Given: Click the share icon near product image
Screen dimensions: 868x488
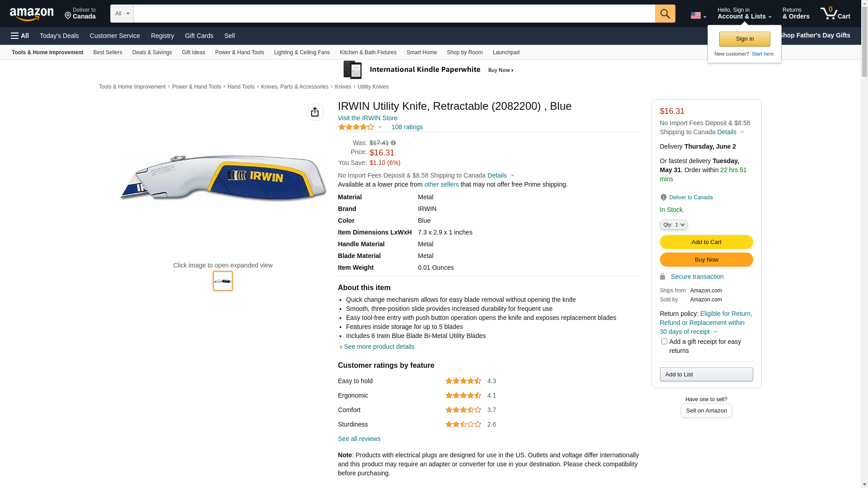Looking at the screenshot, I should 315,112.
